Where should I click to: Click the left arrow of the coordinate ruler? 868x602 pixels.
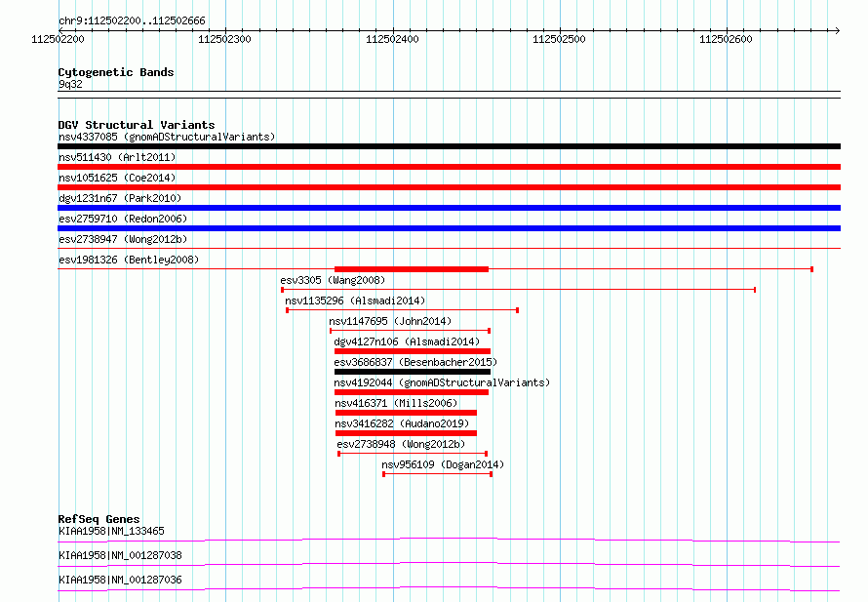(x=60, y=30)
